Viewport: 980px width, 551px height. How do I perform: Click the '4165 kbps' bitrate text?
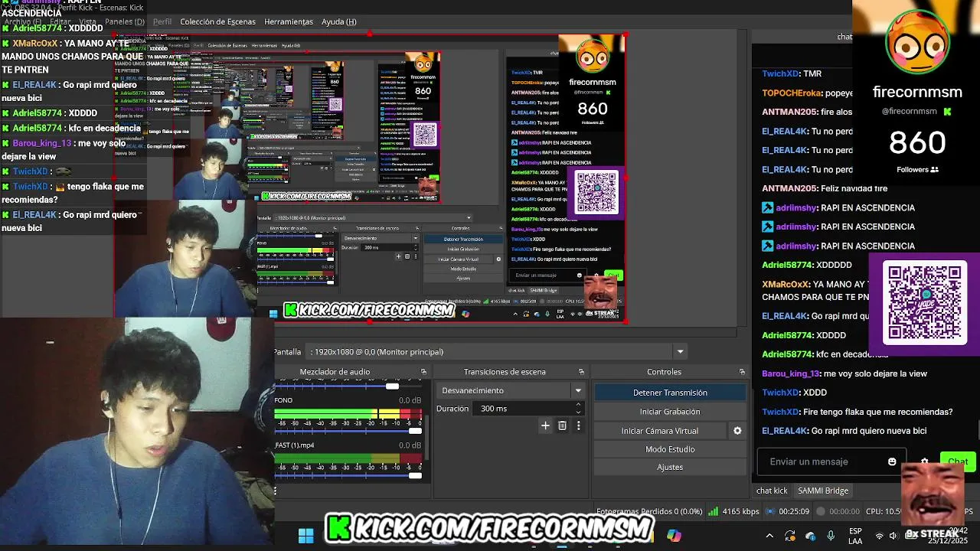click(x=740, y=511)
